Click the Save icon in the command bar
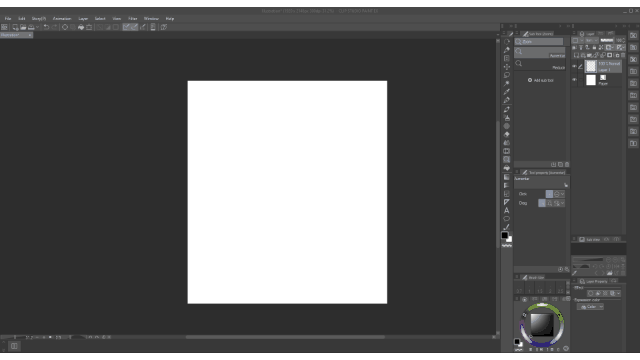Screen dimensions: 640x360 (31, 27)
